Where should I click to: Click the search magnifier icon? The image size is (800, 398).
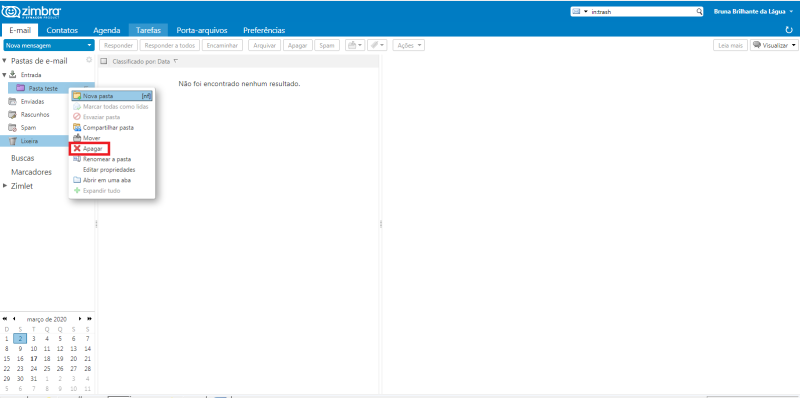699,12
